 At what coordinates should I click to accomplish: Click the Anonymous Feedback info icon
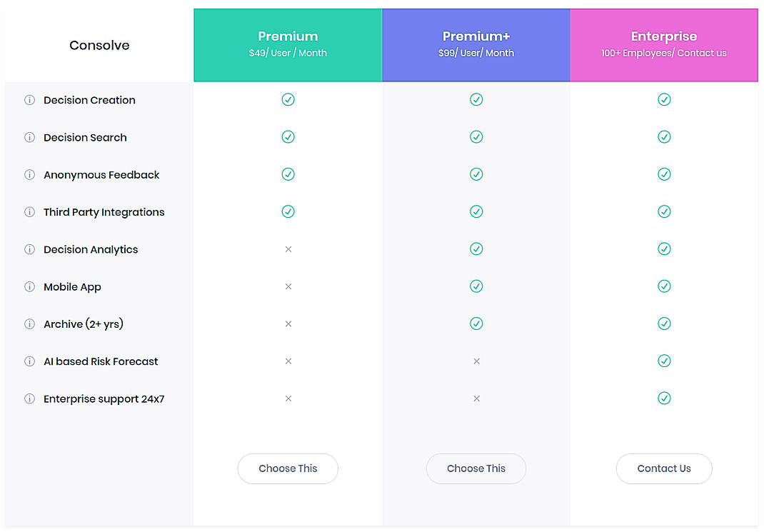point(29,174)
